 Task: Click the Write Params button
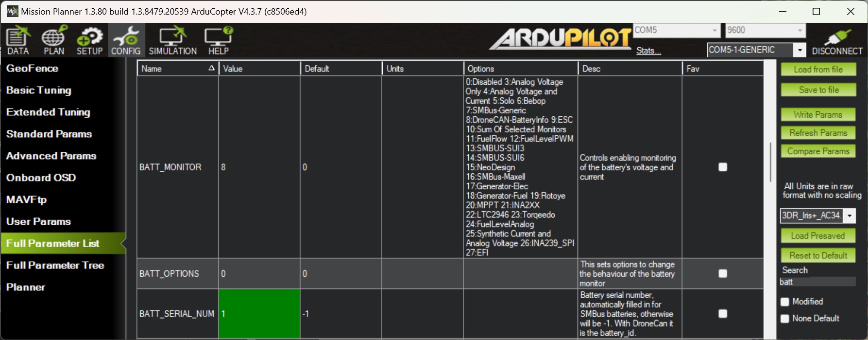(x=818, y=115)
